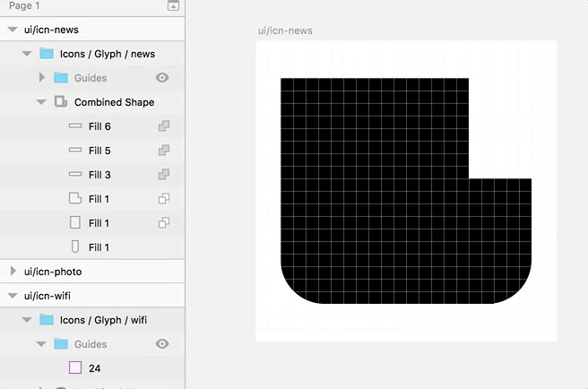Image resolution: width=588 pixels, height=389 pixels.
Task: Select the Fill 5 layer name
Action: coord(99,151)
